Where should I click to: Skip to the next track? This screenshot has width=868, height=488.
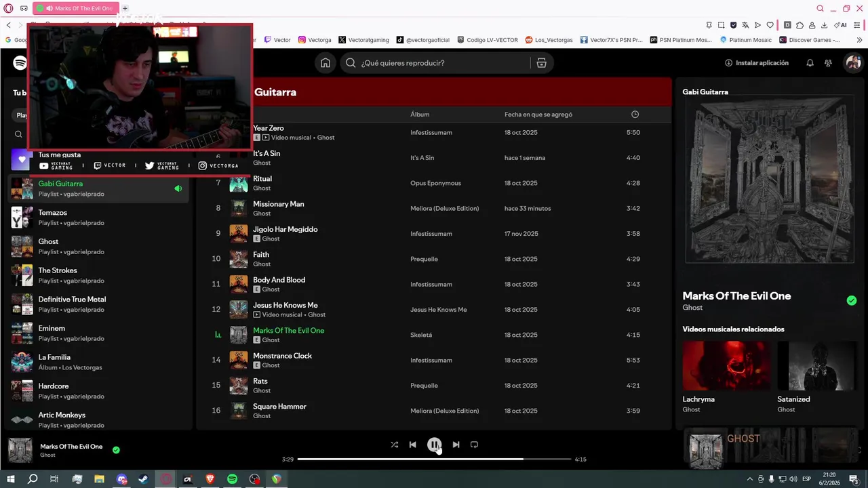pyautogui.click(x=456, y=445)
